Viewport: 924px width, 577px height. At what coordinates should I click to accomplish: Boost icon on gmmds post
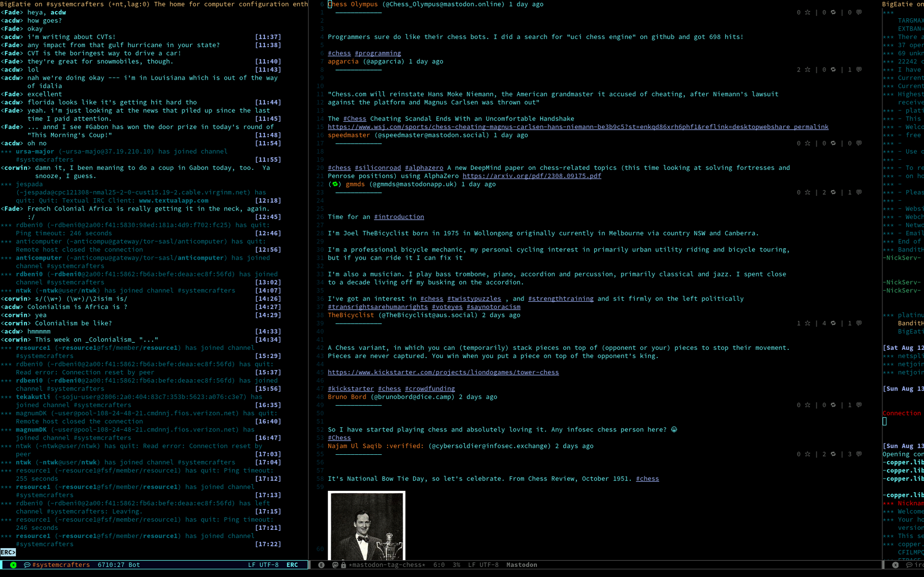coord(833,192)
